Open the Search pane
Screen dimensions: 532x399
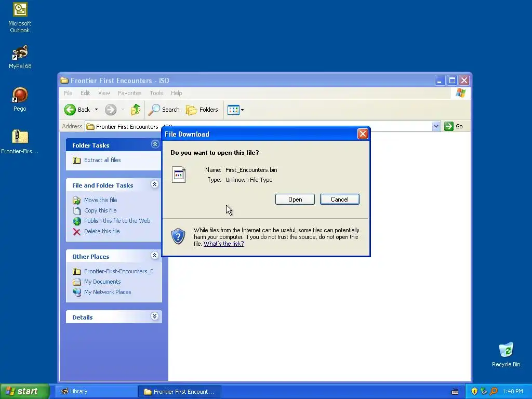(x=164, y=110)
